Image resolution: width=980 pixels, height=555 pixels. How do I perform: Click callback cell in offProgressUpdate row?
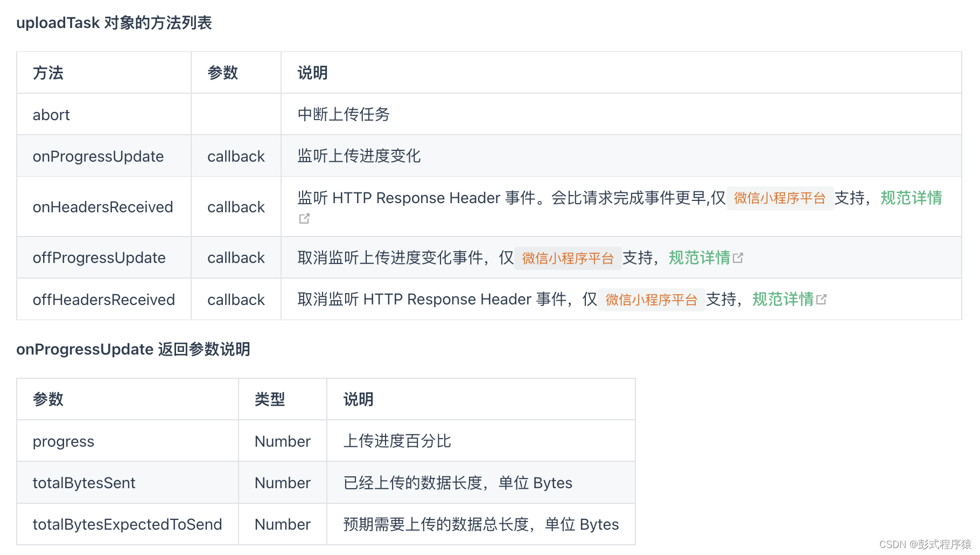[x=236, y=258]
